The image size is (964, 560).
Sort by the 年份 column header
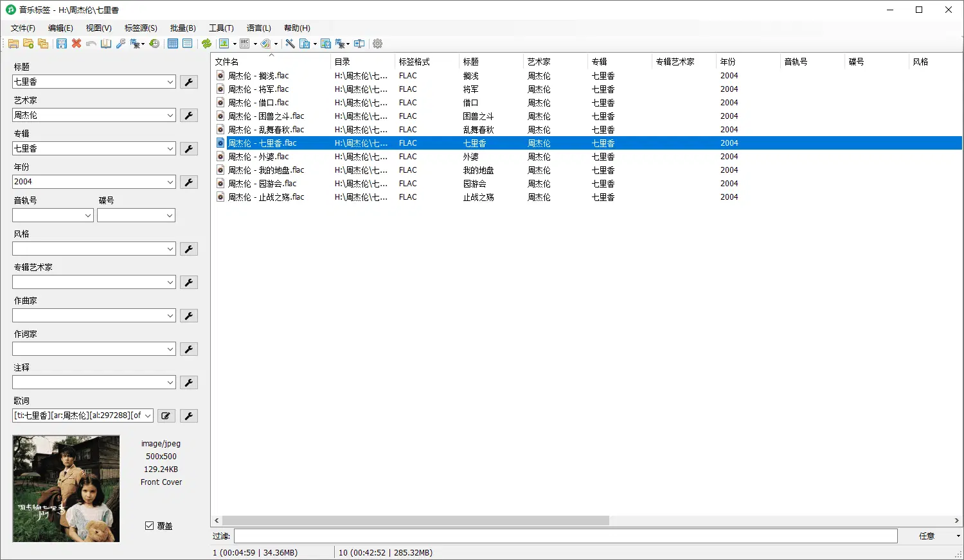[748, 62]
